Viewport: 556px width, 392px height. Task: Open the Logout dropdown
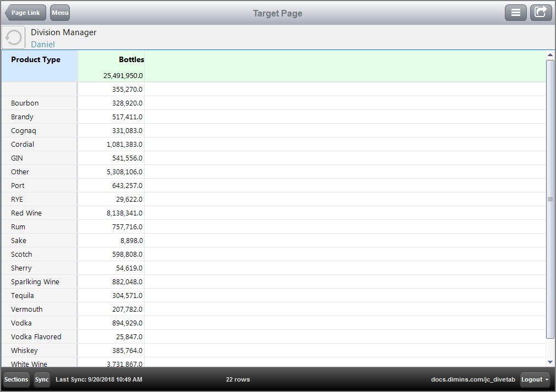(534, 379)
